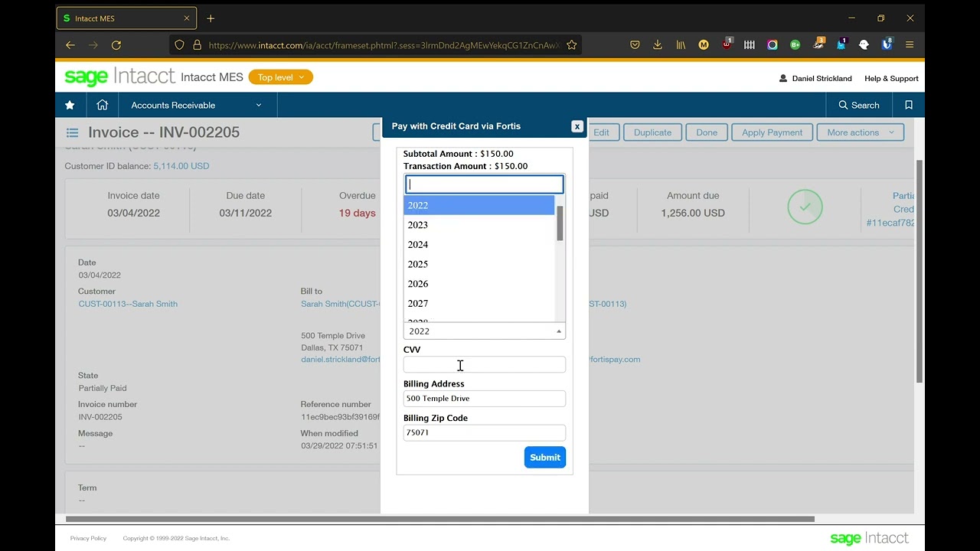Click the Done button

point(707,132)
